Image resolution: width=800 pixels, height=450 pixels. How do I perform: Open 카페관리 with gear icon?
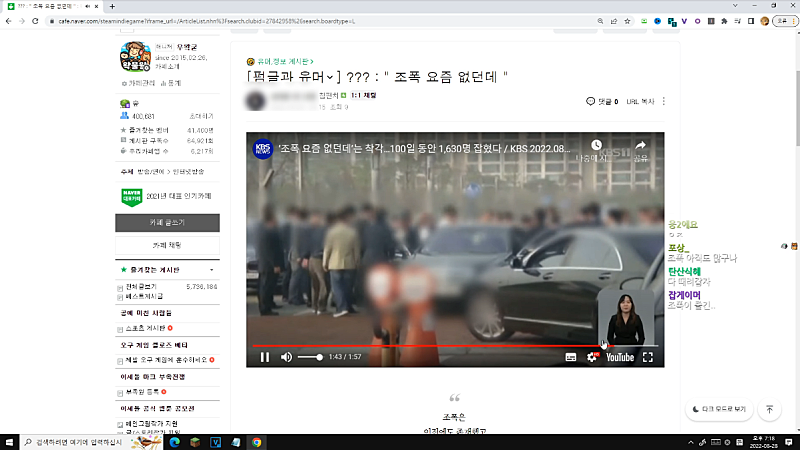[x=138, y=83]
